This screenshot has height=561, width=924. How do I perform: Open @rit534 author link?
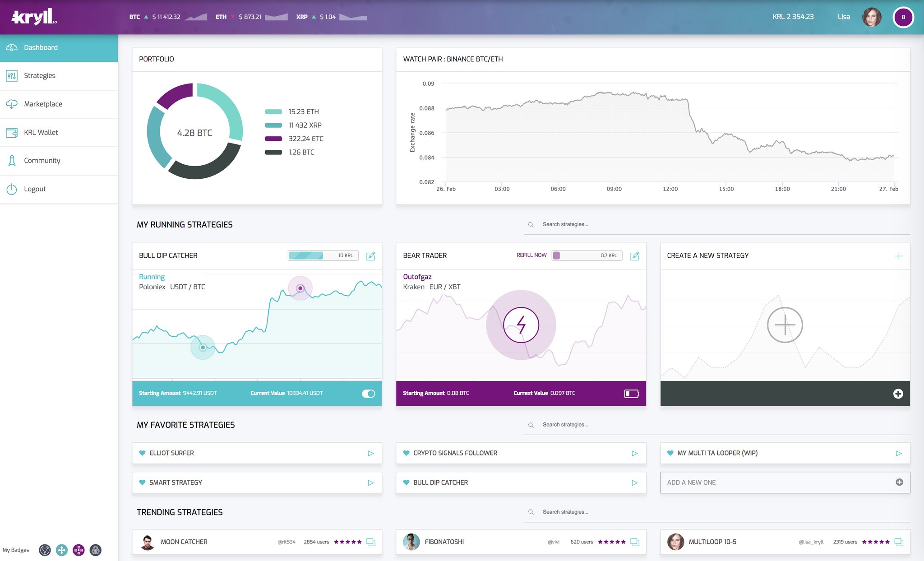[286, 542]
